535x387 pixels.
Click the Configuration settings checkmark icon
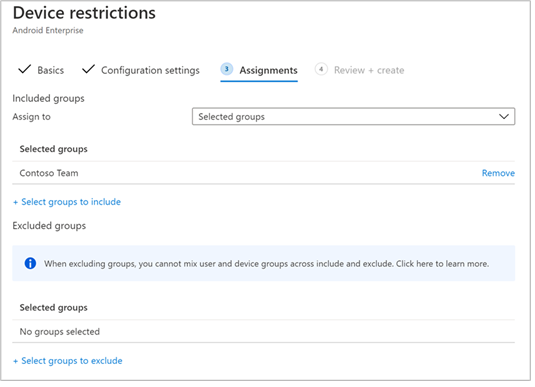(x=88, y=69)
